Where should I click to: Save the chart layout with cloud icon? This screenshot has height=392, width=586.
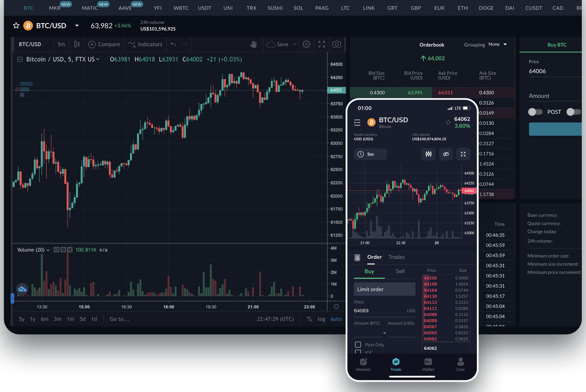coord(277,44)
